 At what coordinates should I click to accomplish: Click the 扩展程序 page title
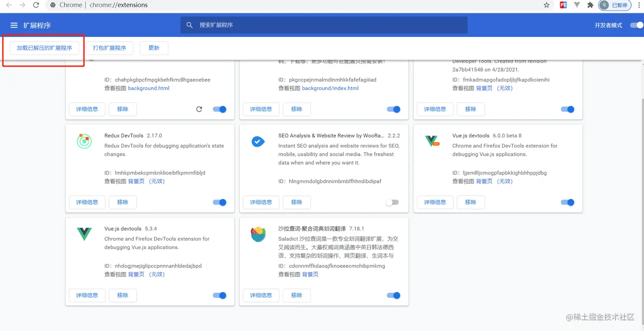[37, 26]
